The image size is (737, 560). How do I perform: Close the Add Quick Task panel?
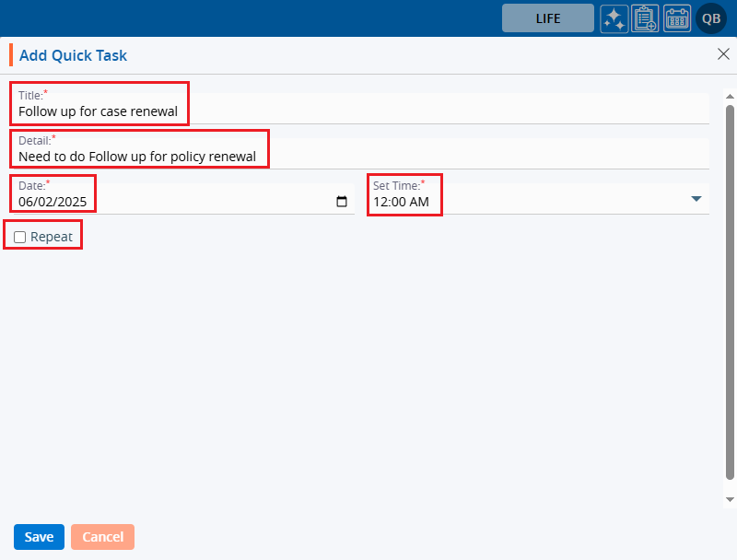click(x=723, y=54)
